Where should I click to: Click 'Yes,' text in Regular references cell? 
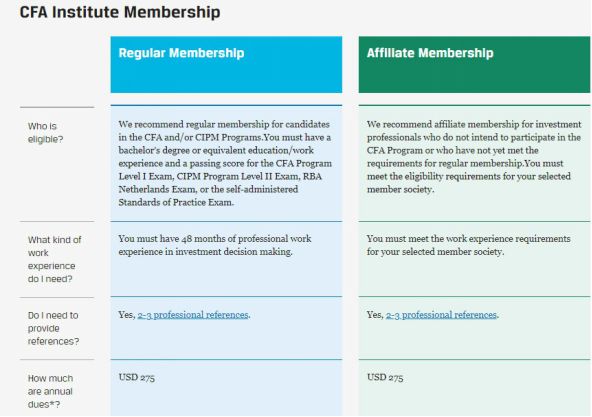point(127,315)
